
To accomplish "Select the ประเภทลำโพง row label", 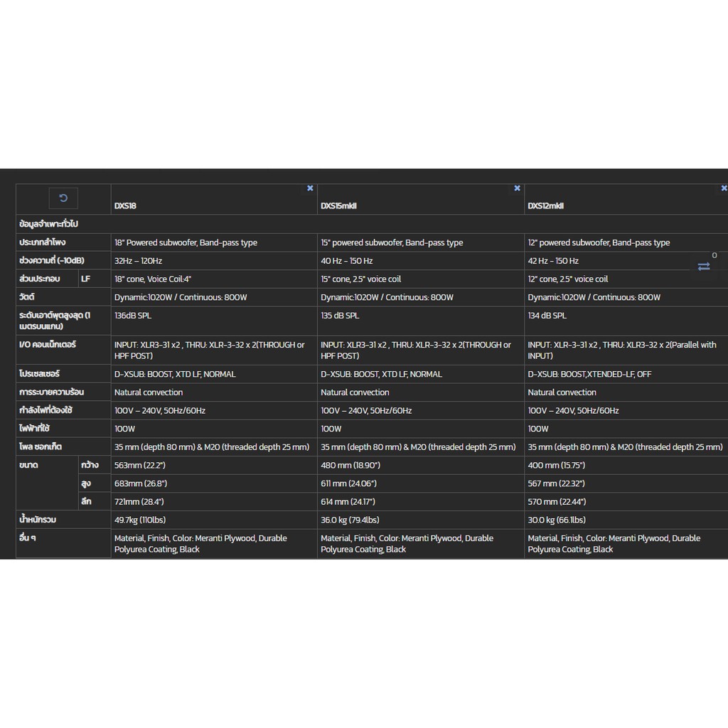I will (43, 242).
